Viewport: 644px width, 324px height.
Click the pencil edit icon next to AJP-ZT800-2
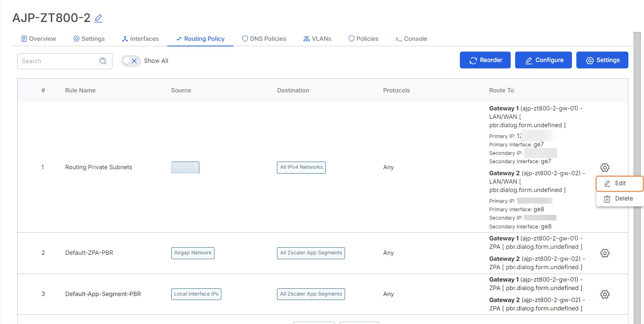click(x=98, y=18)
